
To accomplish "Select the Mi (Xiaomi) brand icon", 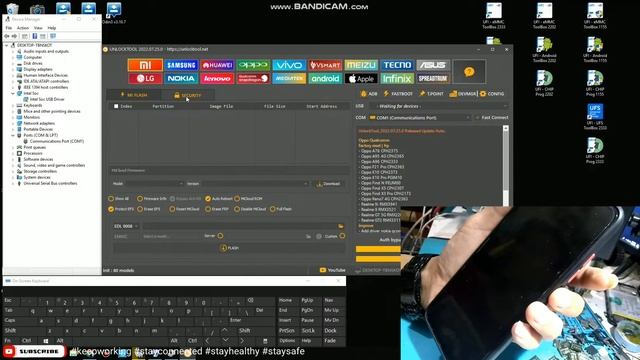I will click(145, 65).
